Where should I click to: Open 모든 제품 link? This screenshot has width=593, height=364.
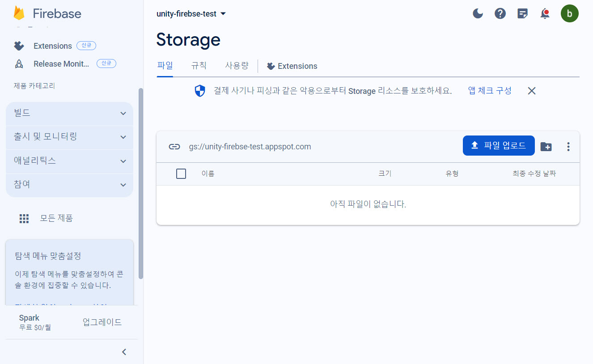[56, 218]
